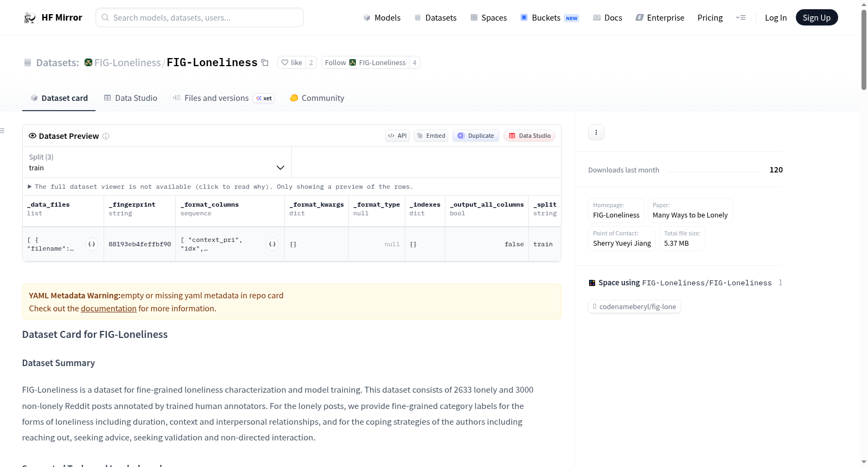Click the Sherry Yueyi Jiang contact name

point(622,243)
